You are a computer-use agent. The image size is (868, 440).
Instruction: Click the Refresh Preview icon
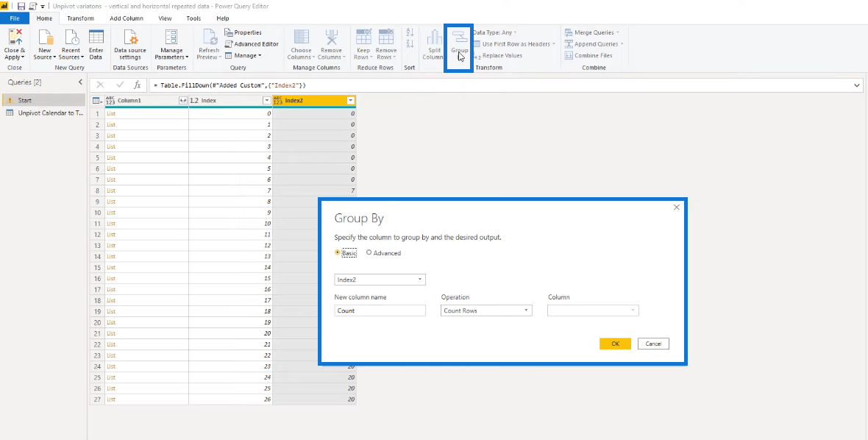209,37
